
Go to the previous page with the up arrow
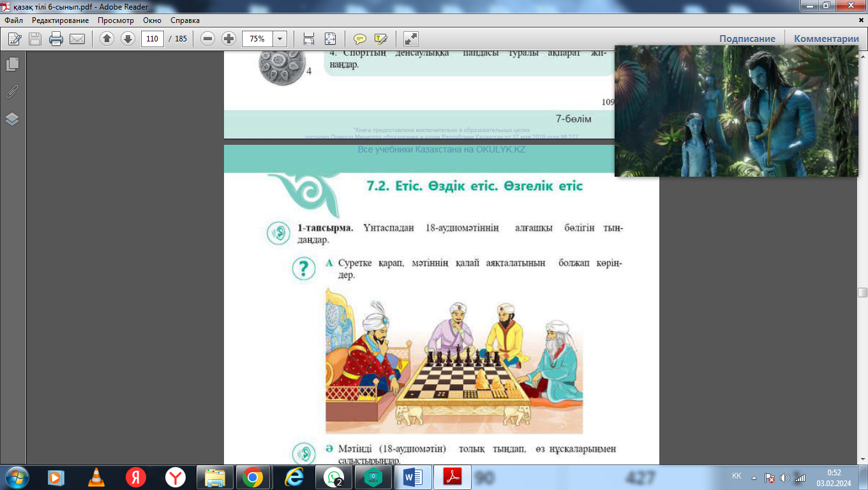pyautogui.click(x=107, y=39)
